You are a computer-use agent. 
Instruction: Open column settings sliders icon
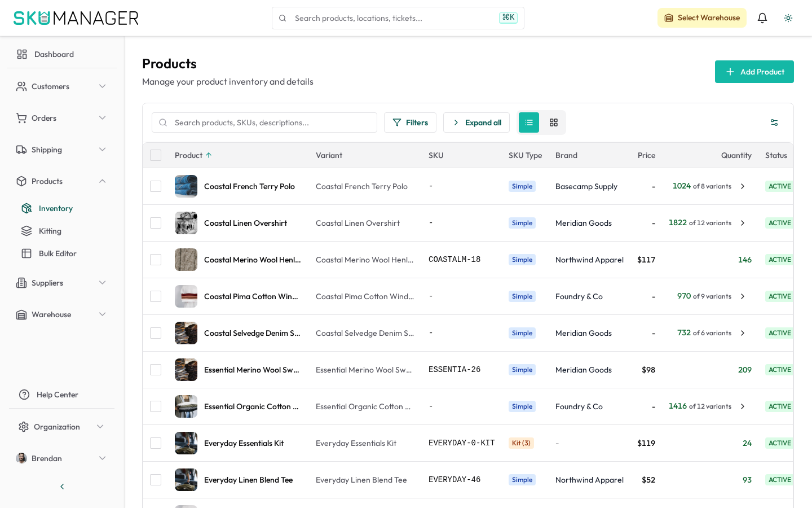(774, 122)
